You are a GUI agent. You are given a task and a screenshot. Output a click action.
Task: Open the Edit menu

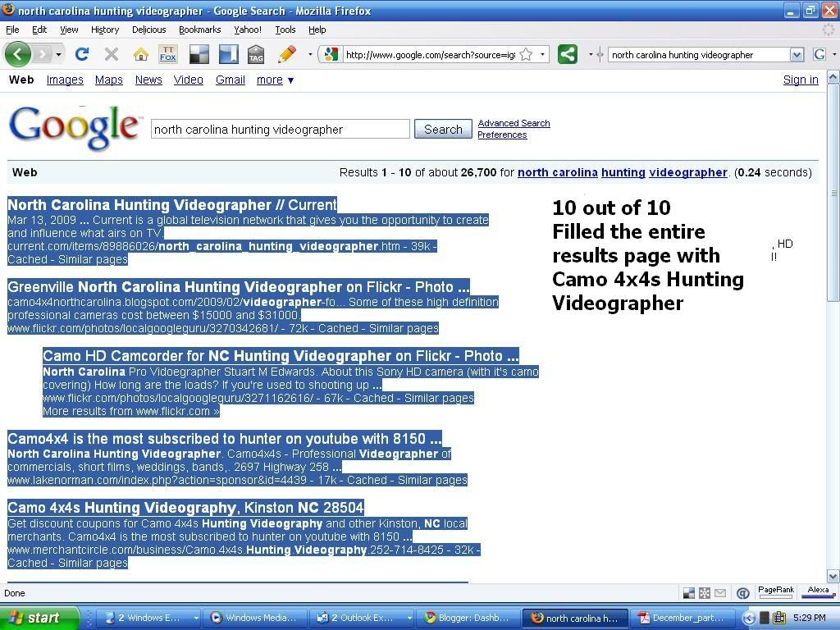click(x=39, y=30)
